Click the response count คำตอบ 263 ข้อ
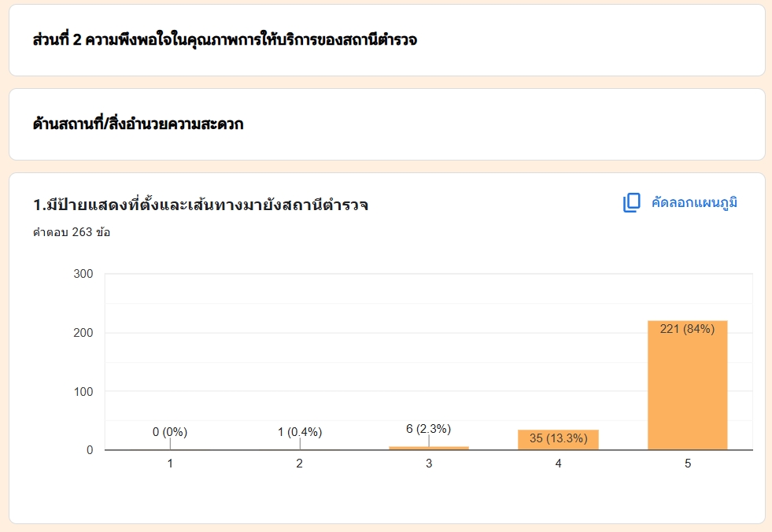This screenshot has height=532, width=772. [72, 232]
